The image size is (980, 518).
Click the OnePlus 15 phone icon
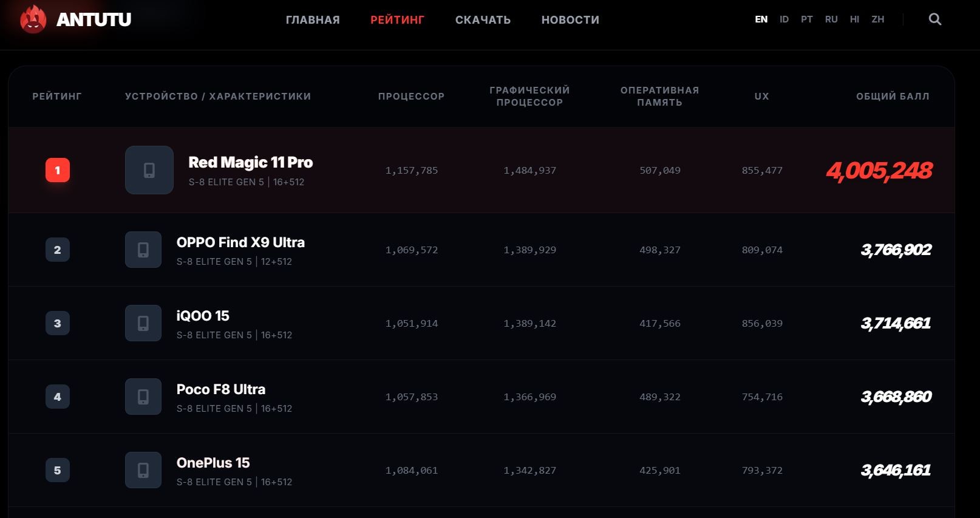click(x=143, y=470)
